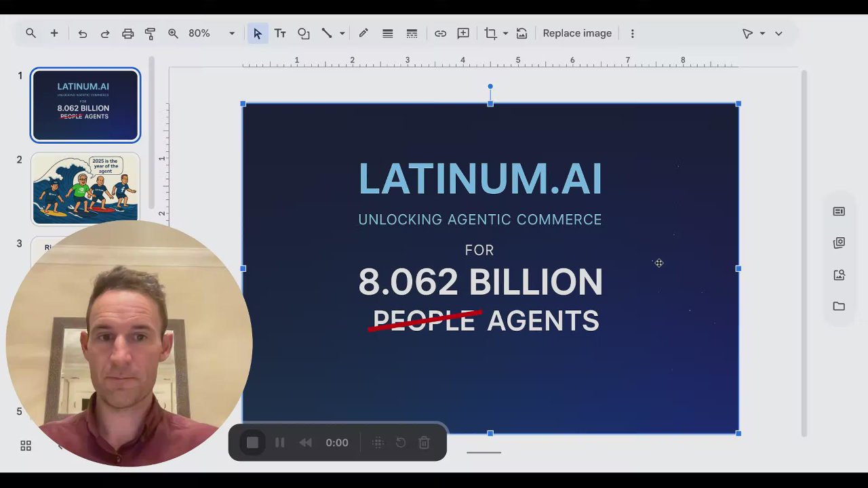Click the AGENTS word on slide
The width and height of the screenshot is (868, 488).
[x=543, y=321]
